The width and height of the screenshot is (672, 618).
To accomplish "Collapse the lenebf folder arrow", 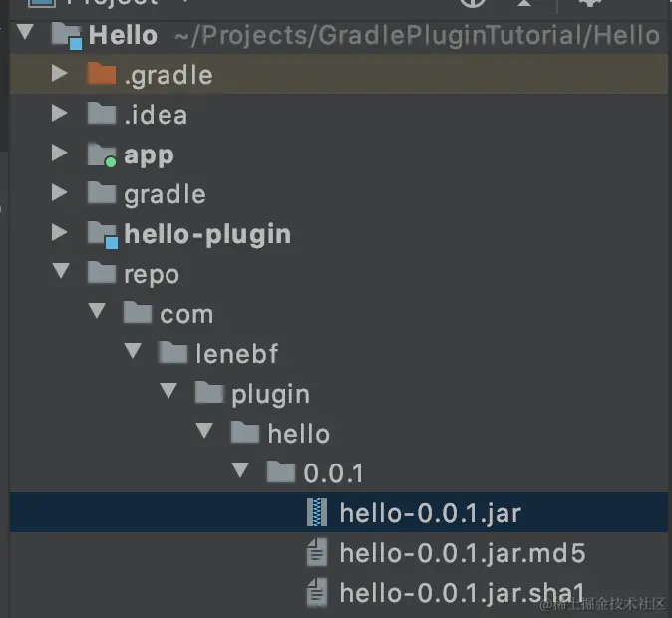I will coord(133,351).
